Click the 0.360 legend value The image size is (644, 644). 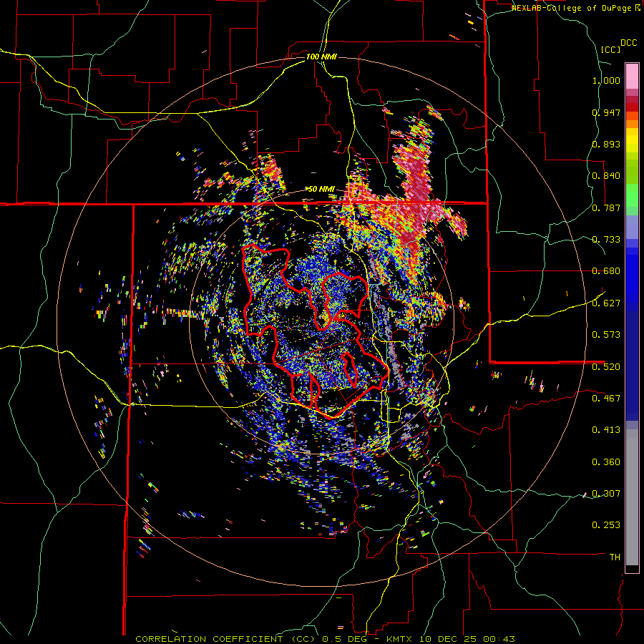pyautogui.click(x=606, y=462)
